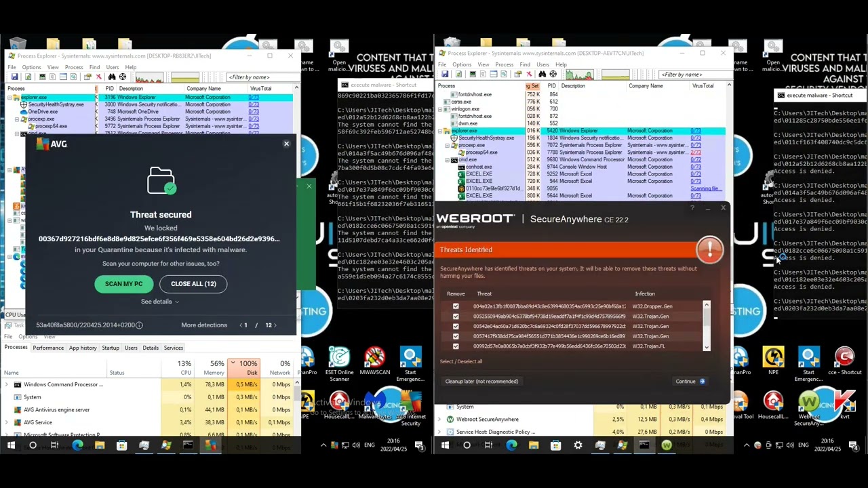The width and height of the screenshot is (868, 488).
Task: Click Select / Deselect all in Webroot
Action: pyautogui.click(x=461, y=361)
